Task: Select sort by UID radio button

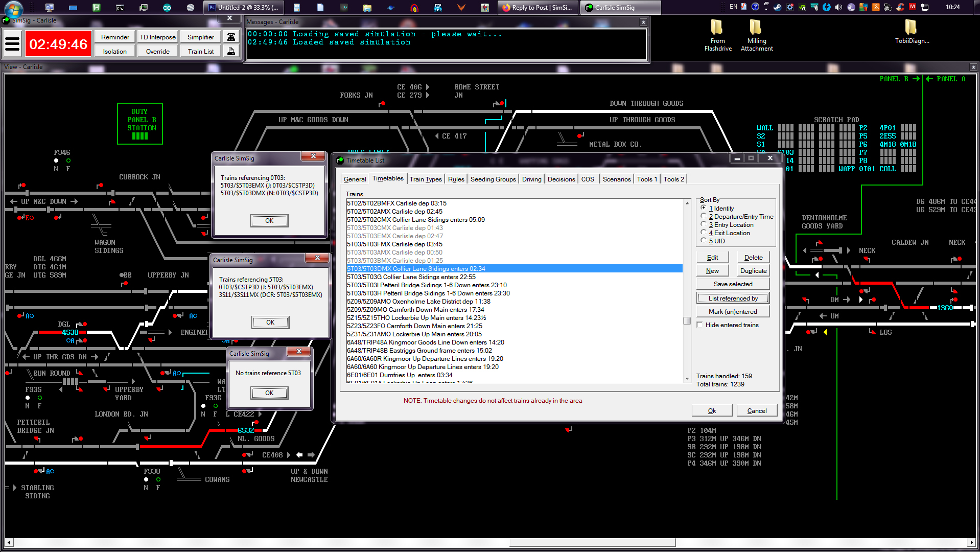Action: 704,241
